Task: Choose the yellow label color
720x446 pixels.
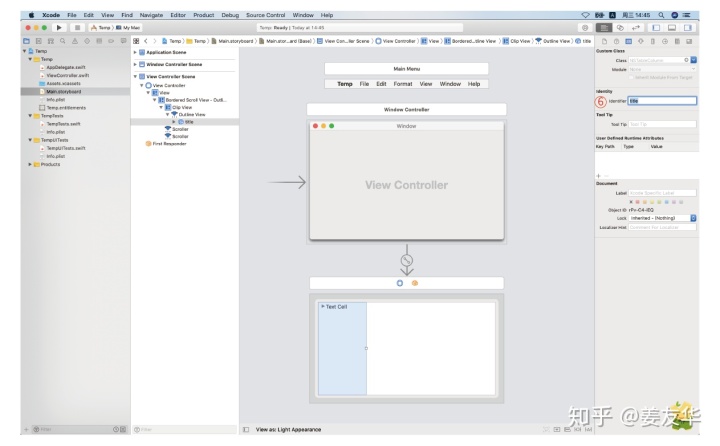Action: point(652,202)
